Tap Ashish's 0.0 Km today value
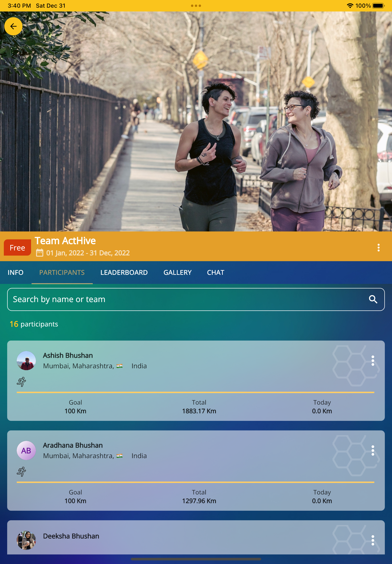Image resolution: width=392 pixels, height=564 pixels. (322, 411)
